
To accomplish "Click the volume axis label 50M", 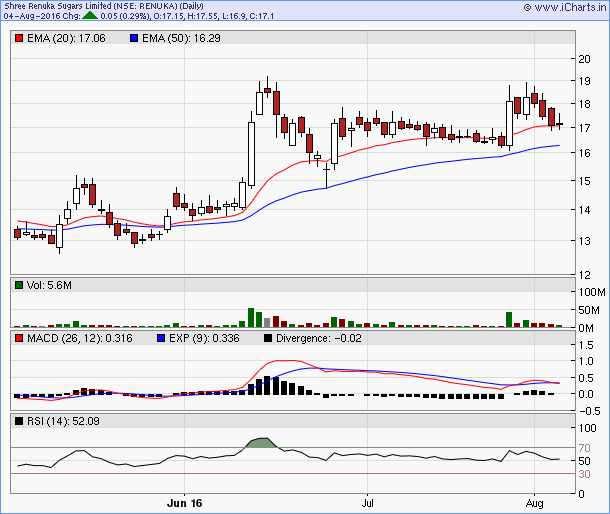I will coord(589,310).
